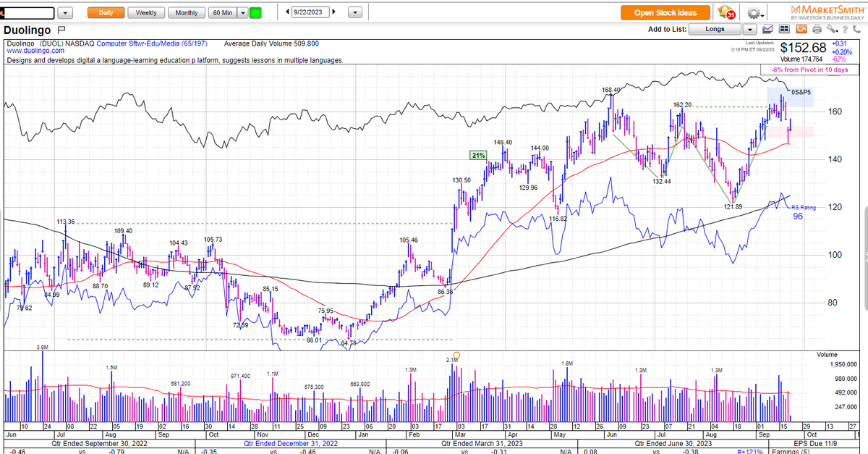Expand the dropdown next to the date field
The height and width of the screenshot is (454, 868).
[354, 12]
